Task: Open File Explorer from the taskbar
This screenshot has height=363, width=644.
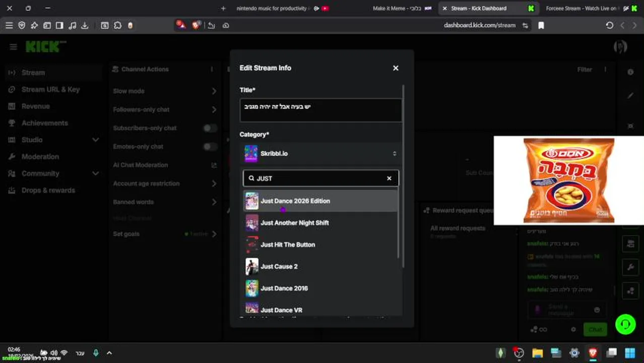Action: click(x=537, y=353)
